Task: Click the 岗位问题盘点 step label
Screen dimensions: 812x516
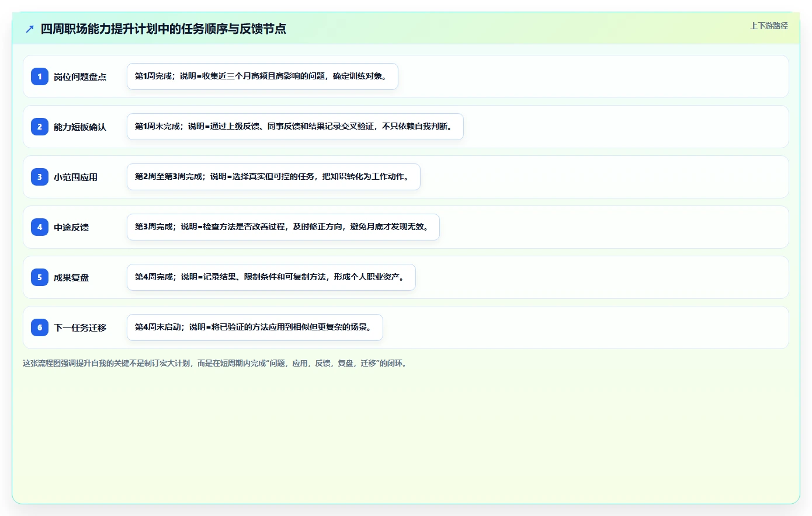Action: [80, 76]
